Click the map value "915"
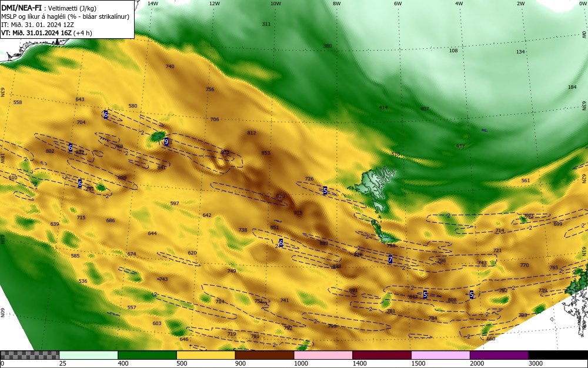Viewport: 588px width, 368px height. click(298, 213)
